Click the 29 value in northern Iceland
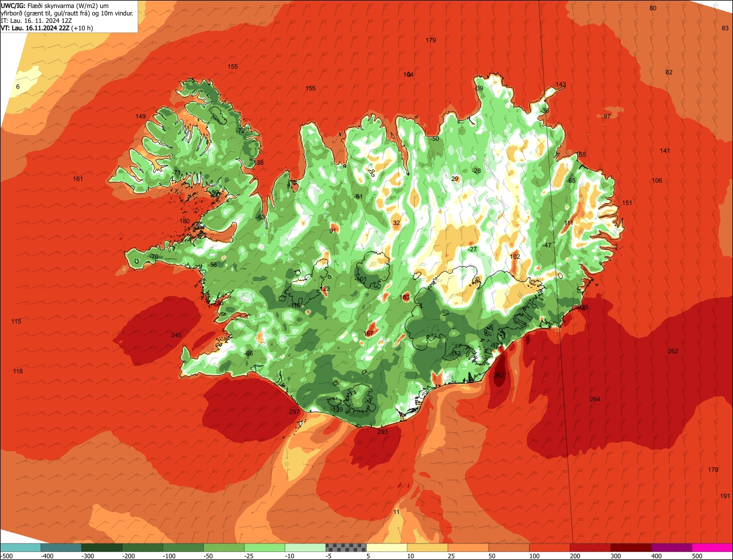The image size is (733, 560). pos(455,179)
